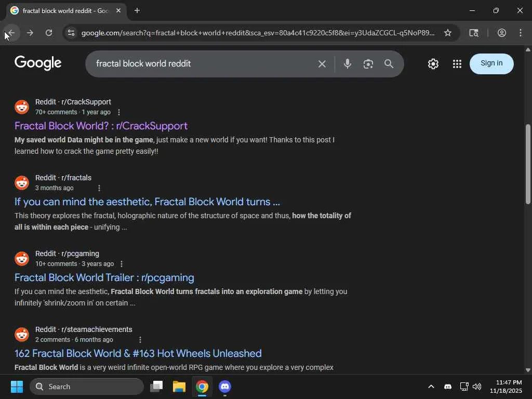Click the Sign in button
Viewport: 532px width, 399px height.
click(x=491, y=63)
